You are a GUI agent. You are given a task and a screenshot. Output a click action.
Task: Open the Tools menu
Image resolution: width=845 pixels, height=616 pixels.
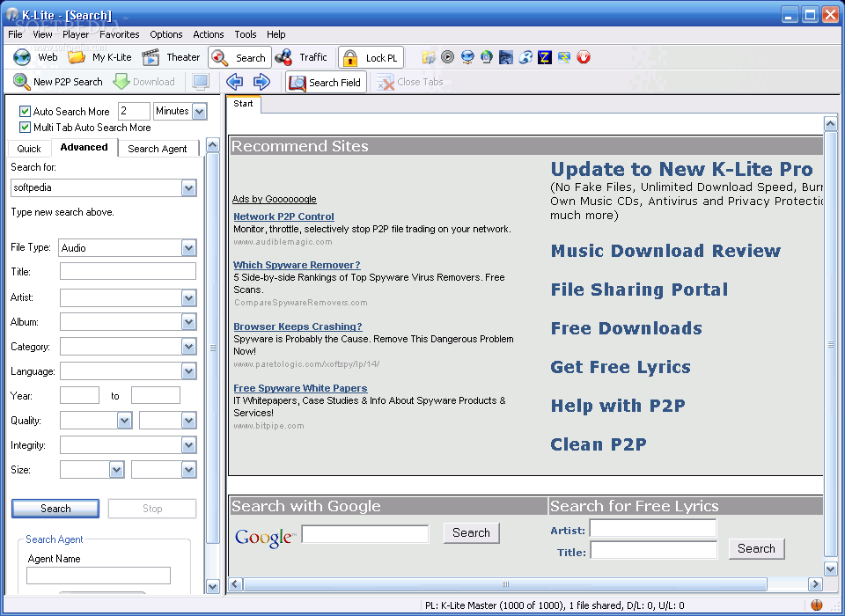point(246,34)
